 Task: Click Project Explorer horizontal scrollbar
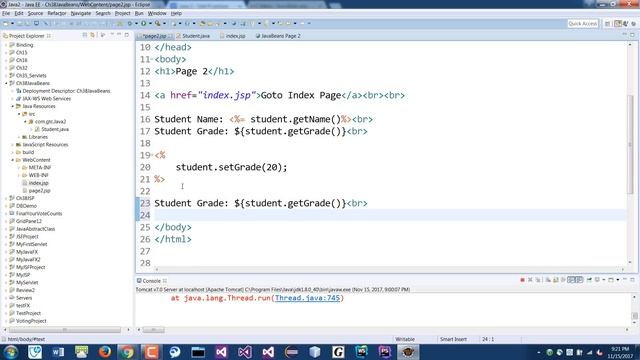point(65,329)
